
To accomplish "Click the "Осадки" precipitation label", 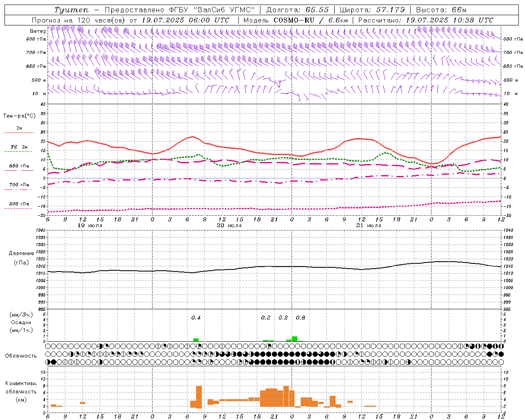I will (21, 322).
